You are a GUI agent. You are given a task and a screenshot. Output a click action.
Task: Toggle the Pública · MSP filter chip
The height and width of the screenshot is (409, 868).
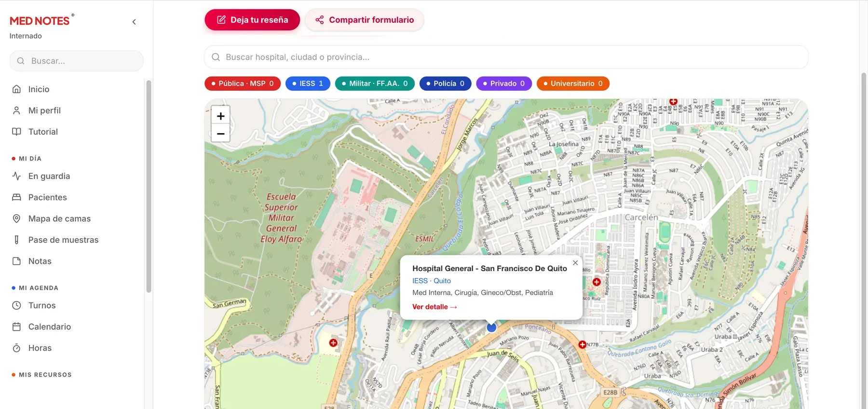(243, 83)
